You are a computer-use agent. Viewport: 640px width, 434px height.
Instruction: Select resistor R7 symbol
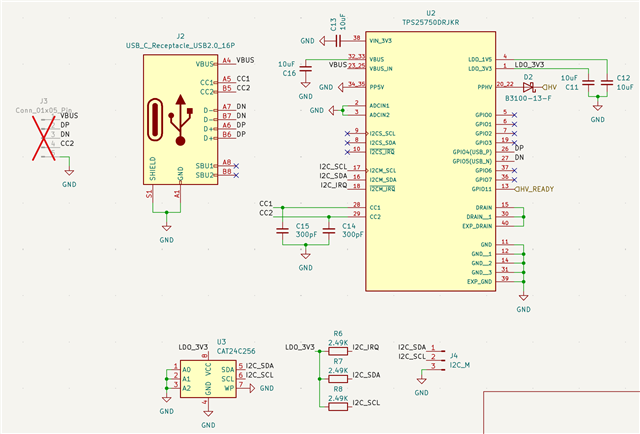click(x=338, y=379)
